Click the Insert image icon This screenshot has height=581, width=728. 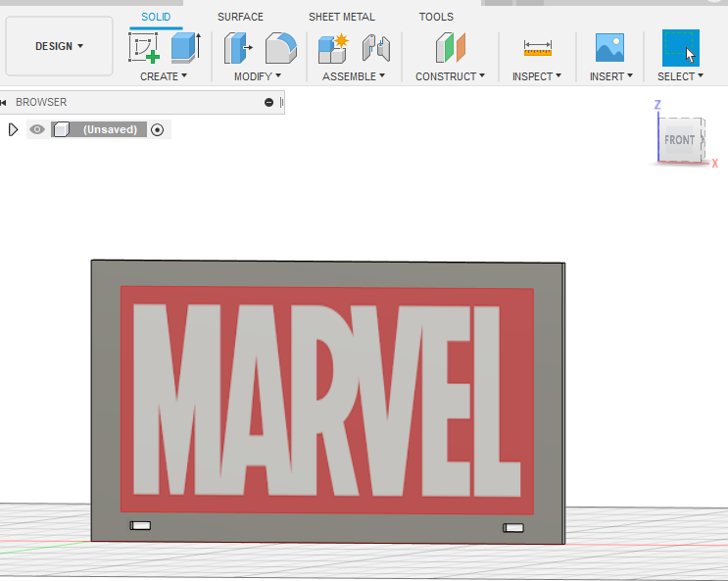[609, 47]
